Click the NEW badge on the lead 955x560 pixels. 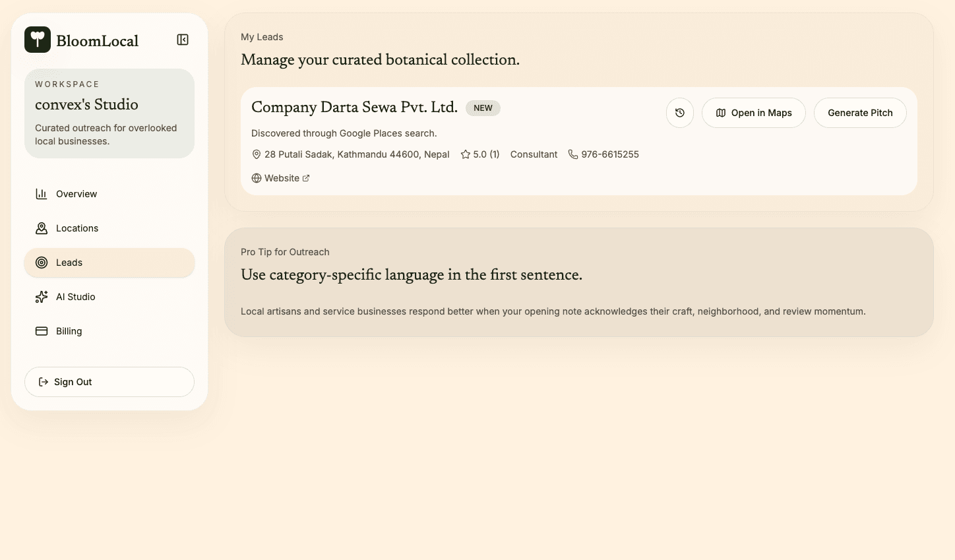[x=483, y=108]
